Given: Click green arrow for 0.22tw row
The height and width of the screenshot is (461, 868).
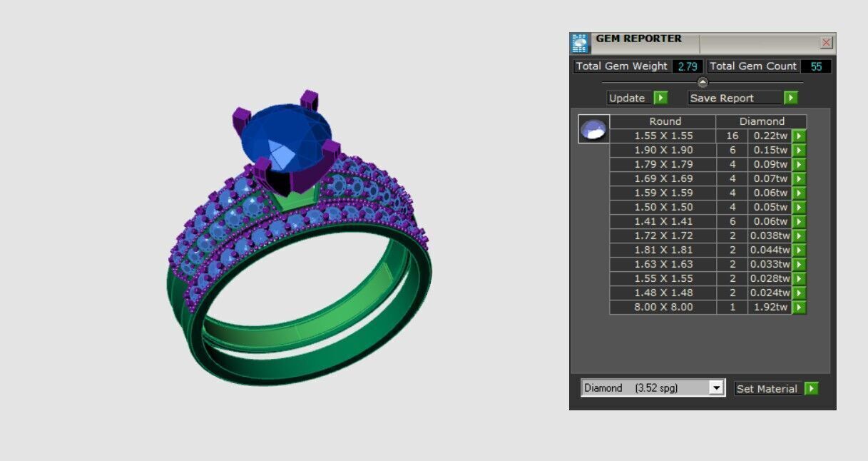Looking at the screenshot, I should 799,136.
